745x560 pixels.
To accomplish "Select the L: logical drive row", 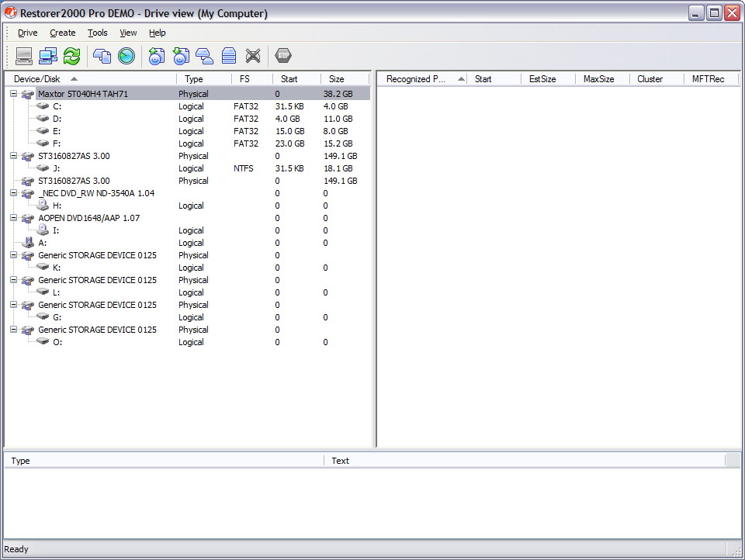I will (56, 292).
